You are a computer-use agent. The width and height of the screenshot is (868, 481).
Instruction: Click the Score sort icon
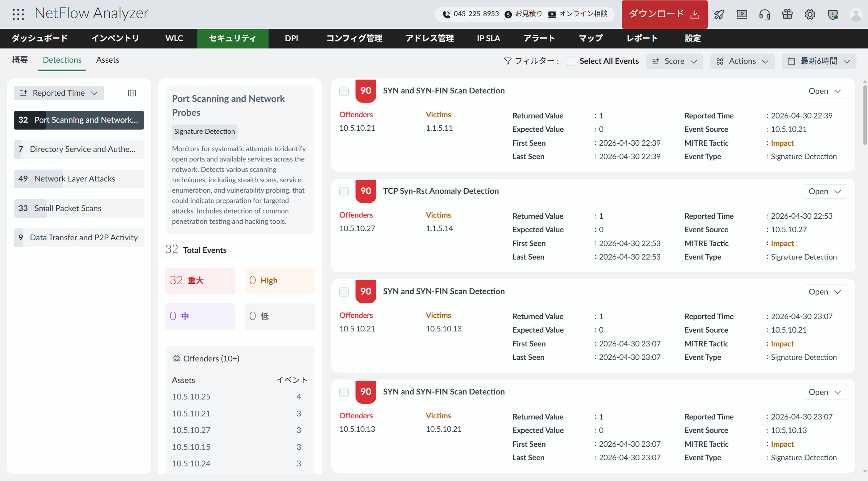tap(656, 62)
